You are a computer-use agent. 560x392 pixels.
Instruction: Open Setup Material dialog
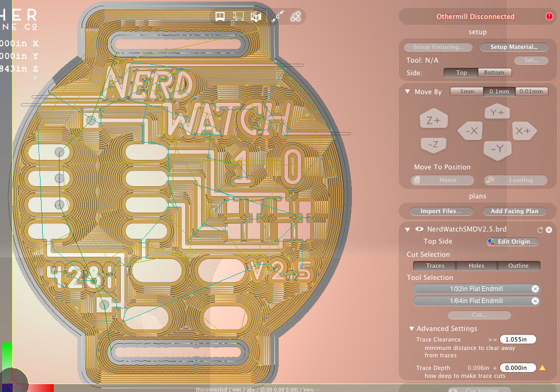coord(514,47)
